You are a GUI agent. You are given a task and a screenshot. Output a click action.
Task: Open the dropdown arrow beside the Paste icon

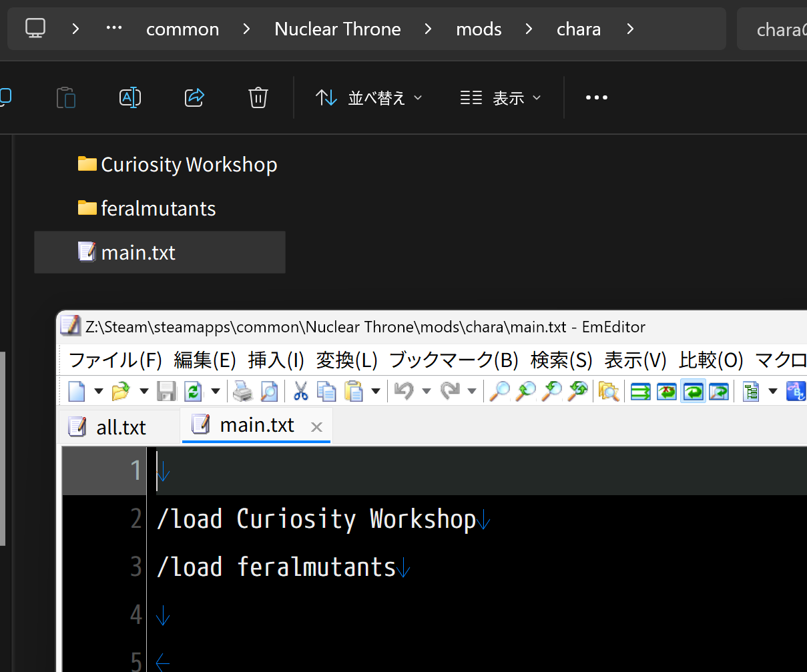point(376,392)
